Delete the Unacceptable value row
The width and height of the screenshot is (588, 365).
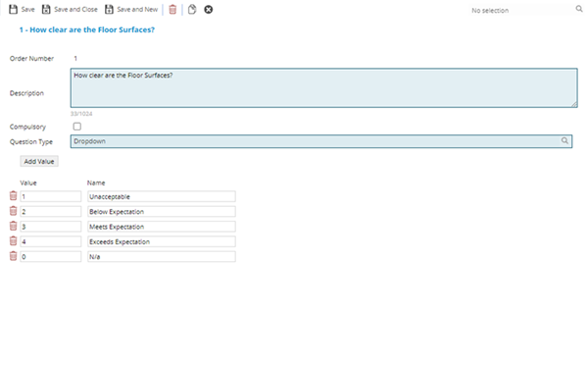(x=13, y=196)
